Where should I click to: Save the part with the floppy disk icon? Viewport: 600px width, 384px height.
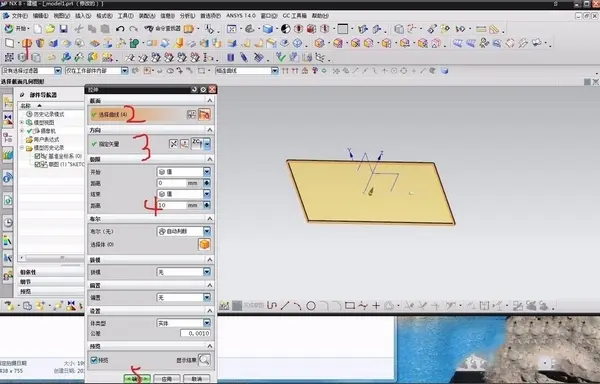[x=64, y=29]
